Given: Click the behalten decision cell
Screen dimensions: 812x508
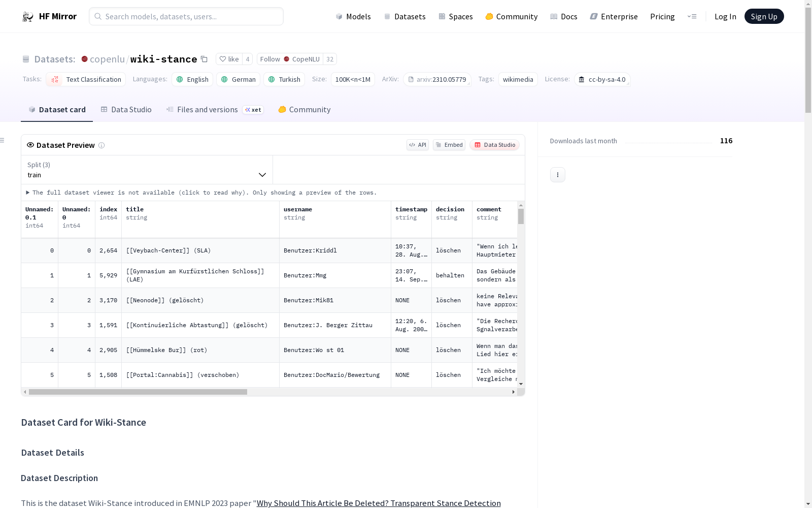Looking at the screenshot, I should [452, 275].
